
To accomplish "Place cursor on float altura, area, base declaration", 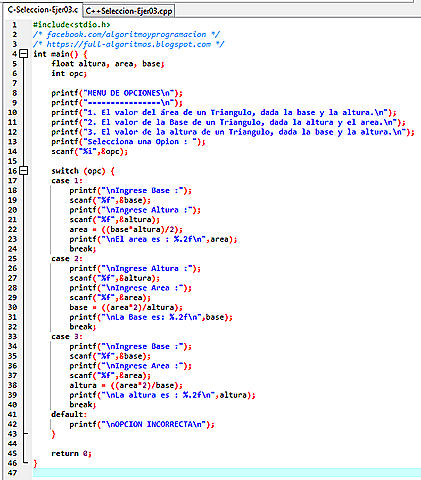I will 108,64.
